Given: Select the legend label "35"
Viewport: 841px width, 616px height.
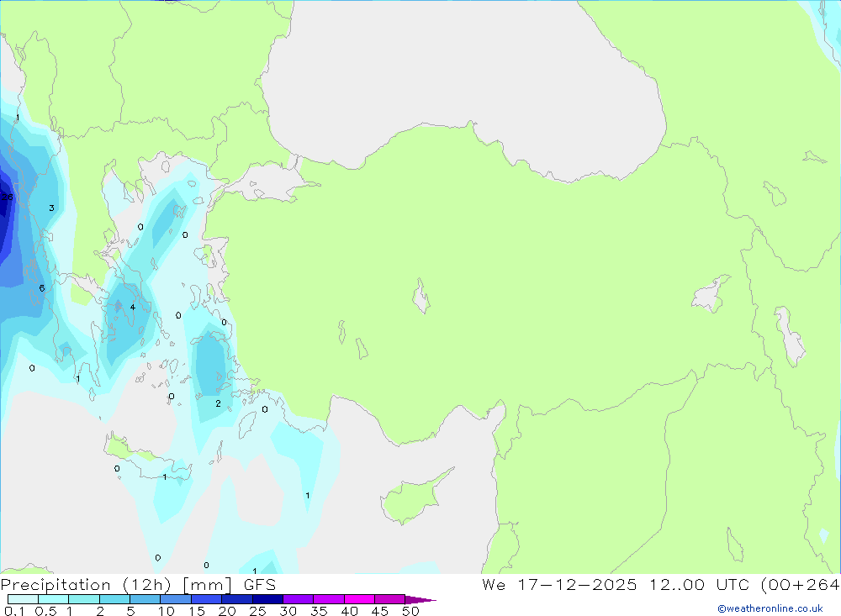Looking at the screenshot, I should click(x=319, y=611).
